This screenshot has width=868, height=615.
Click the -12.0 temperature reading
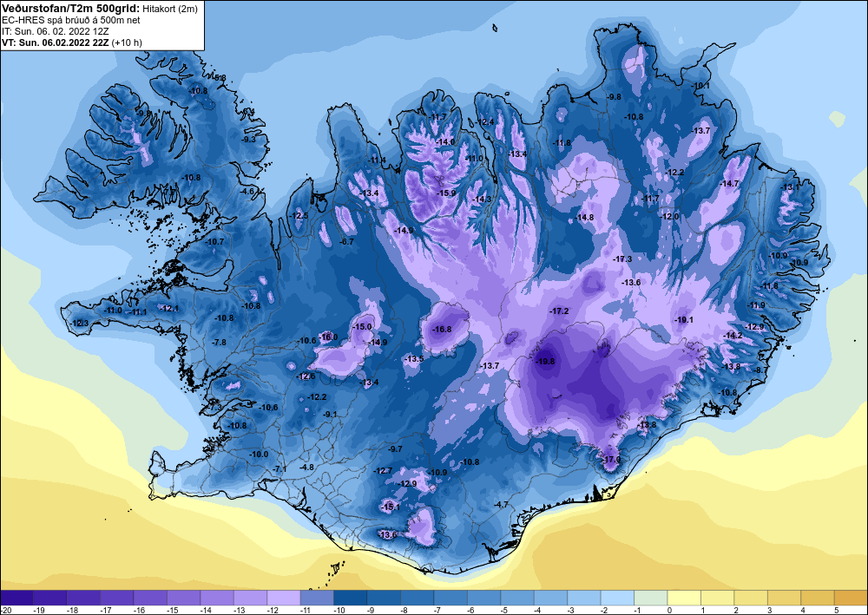[x=669, y=216]
